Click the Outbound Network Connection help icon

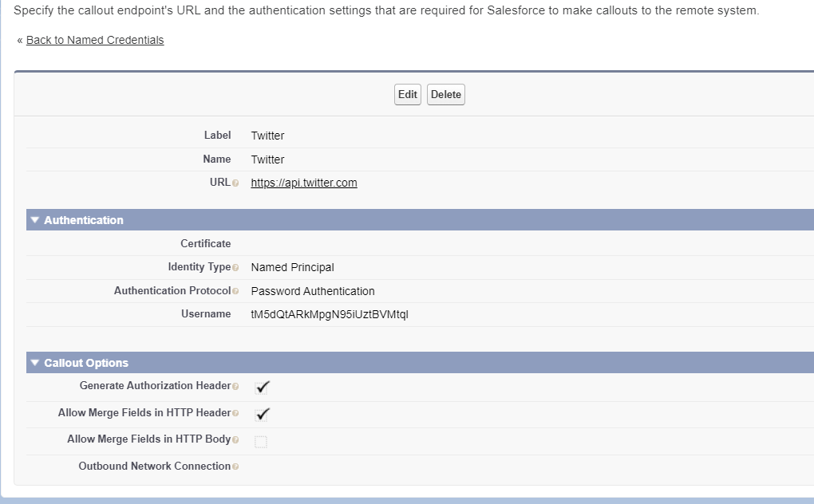click(235, 467)
